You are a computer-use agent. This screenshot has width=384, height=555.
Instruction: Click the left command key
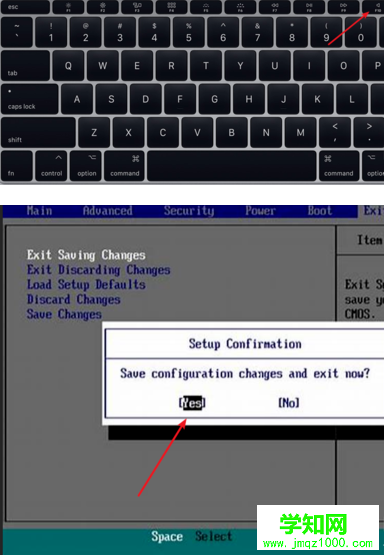124,166
